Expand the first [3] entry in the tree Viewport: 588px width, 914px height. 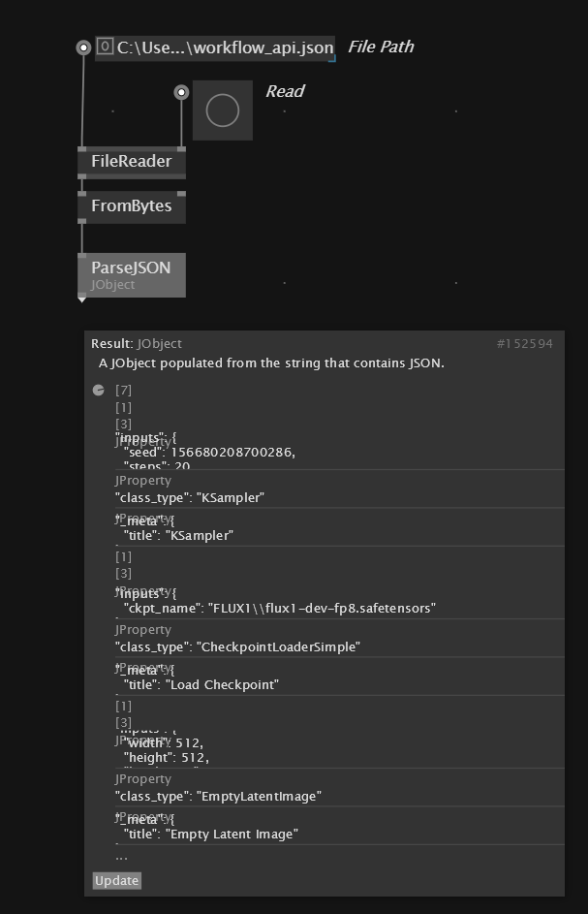[124, 424]
